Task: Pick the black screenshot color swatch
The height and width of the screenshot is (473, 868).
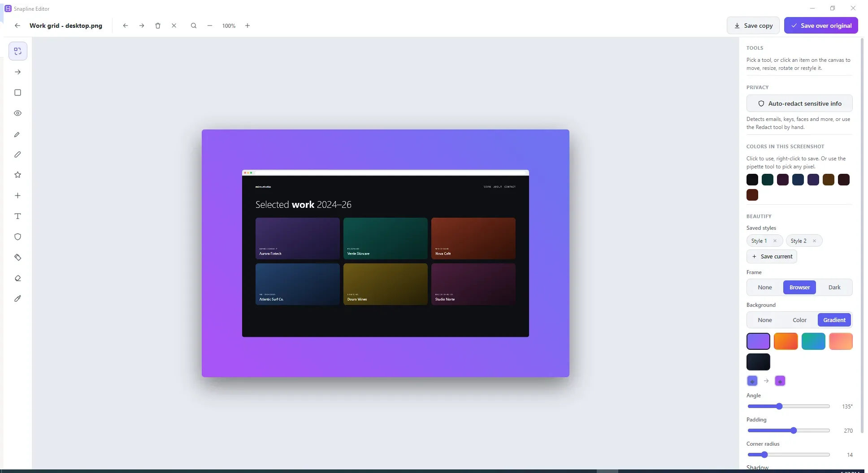Action: coord(752,180)
